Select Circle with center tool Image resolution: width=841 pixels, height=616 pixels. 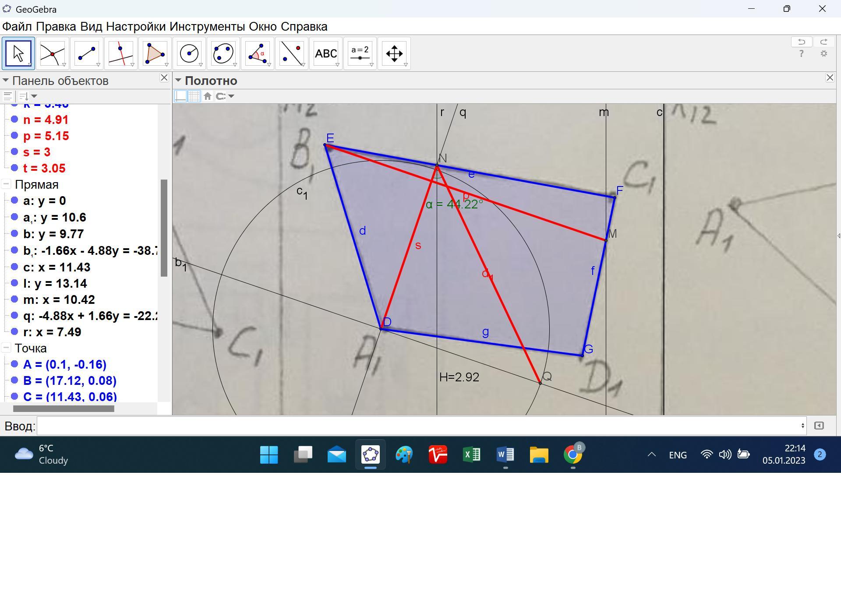tap(189, 53)
